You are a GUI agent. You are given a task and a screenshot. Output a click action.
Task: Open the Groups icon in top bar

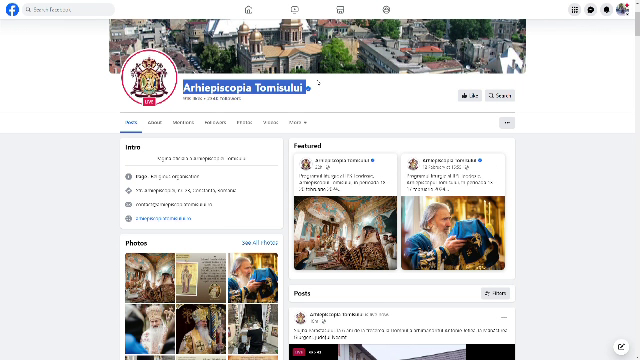point(386,10)
